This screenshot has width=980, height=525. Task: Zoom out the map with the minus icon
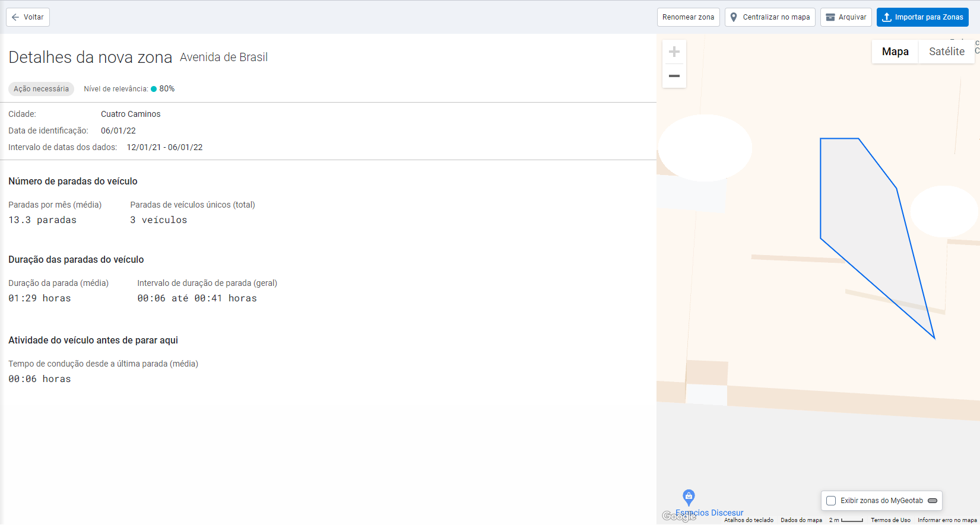674,76
